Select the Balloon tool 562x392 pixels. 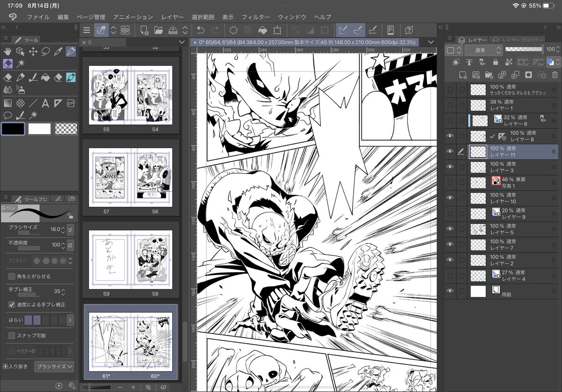(x=7, y=115)
